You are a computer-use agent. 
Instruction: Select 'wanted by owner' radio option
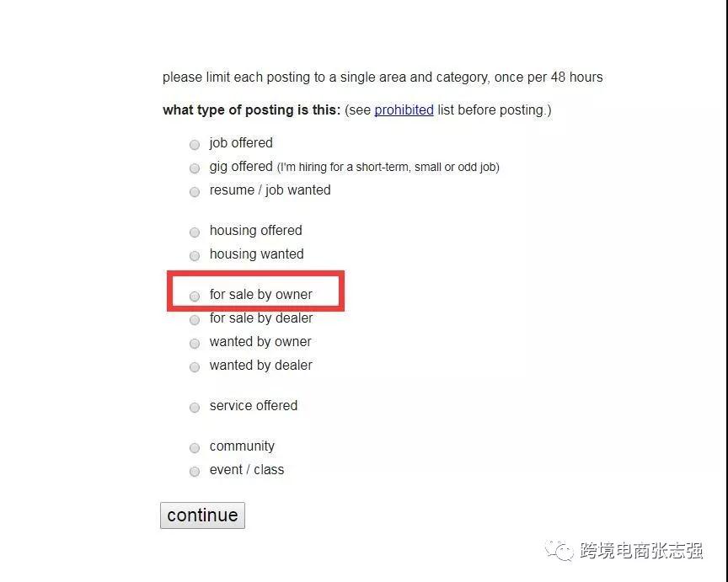[195, 343]
